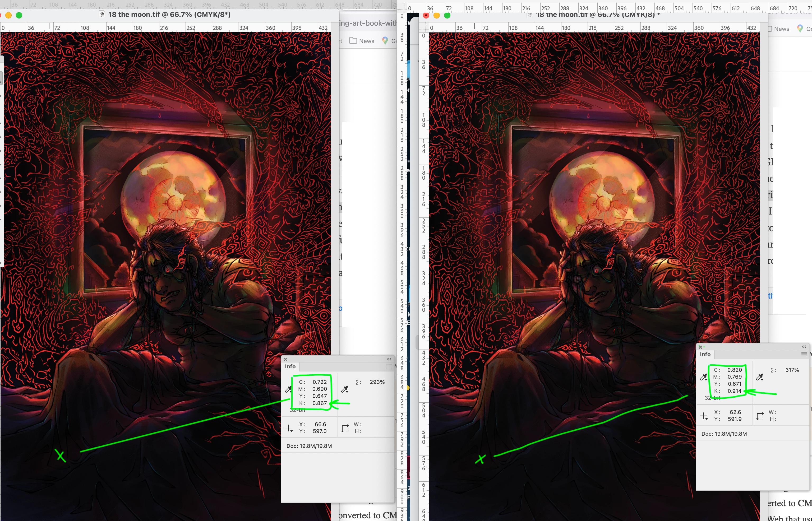Close the Info panel showing 293% total
This screenshot has width=812, height=521.
[x=285, y=359]
